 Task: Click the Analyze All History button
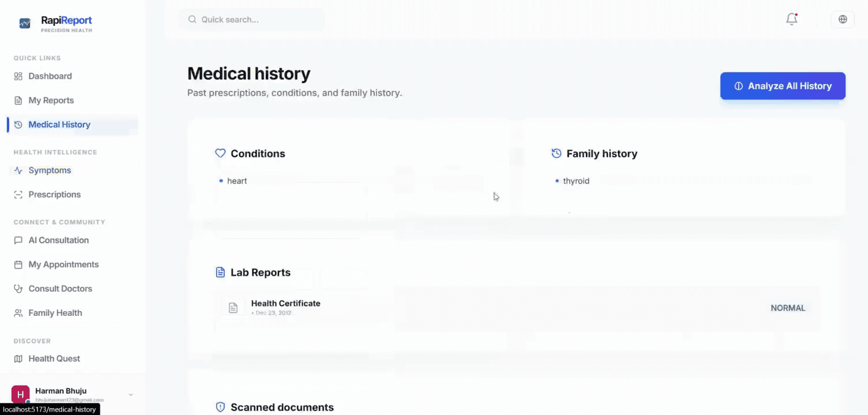coord(783,86)
